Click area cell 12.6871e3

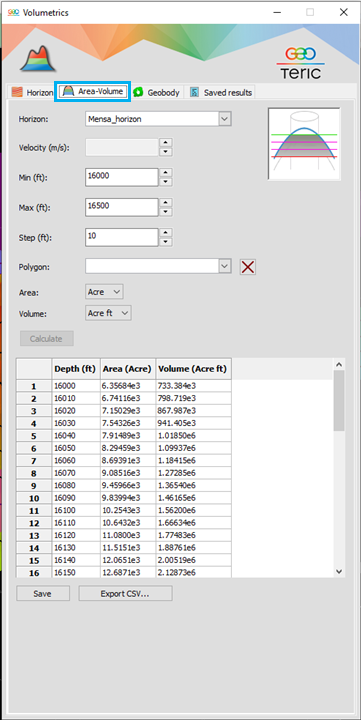(x=128, y=572)
